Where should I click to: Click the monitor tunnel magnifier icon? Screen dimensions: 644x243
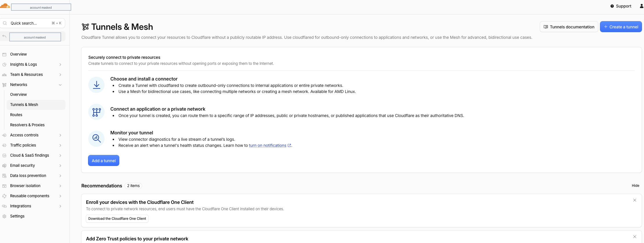pos(96,138)
